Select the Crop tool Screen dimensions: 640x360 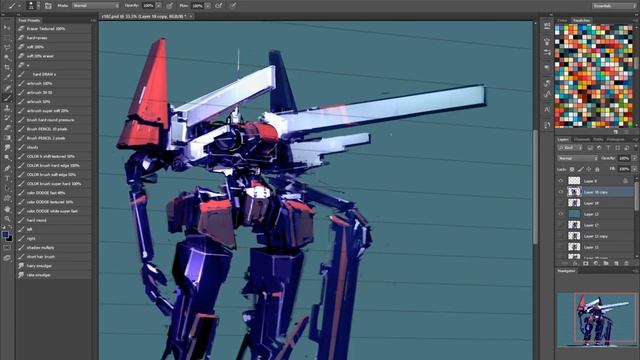click(7, 67)
